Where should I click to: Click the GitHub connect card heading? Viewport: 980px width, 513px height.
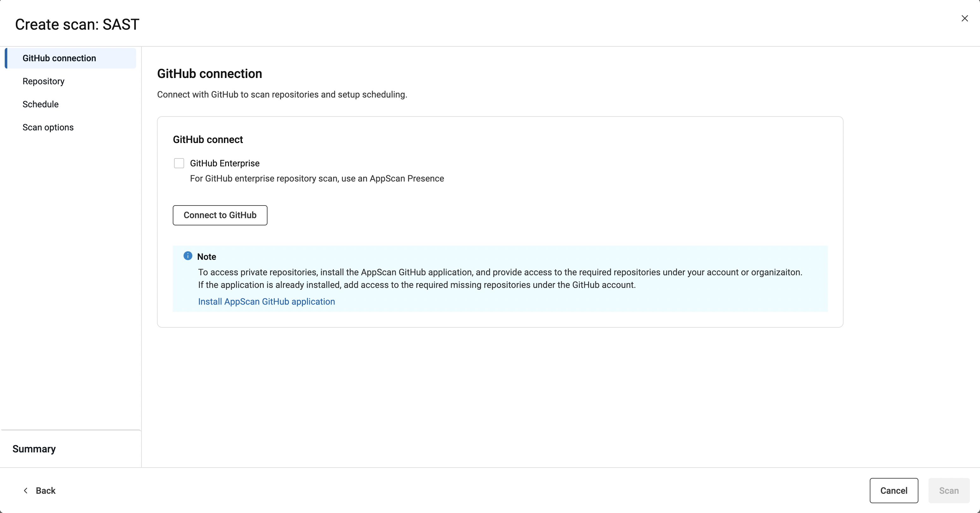(x=208, y=140)
